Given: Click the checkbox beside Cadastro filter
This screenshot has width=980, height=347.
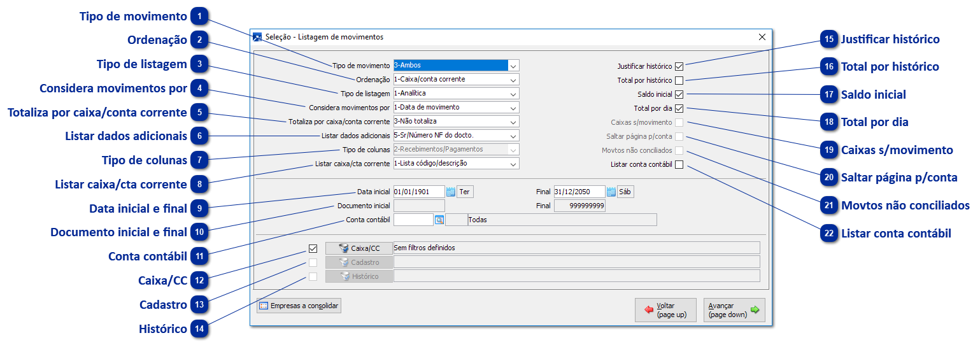Looking at the screenshot, I should point(313,262).
